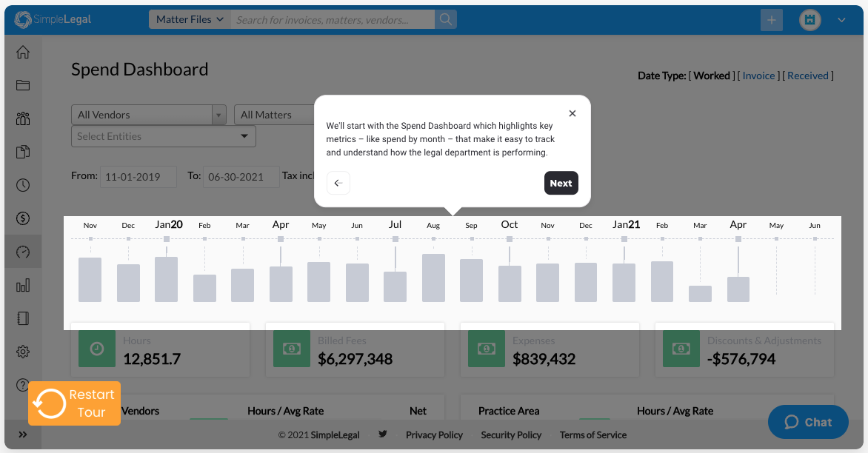This screenshot has width=868, height=453.
Task: Switch Date Type to Received
Action: point(807,75)
